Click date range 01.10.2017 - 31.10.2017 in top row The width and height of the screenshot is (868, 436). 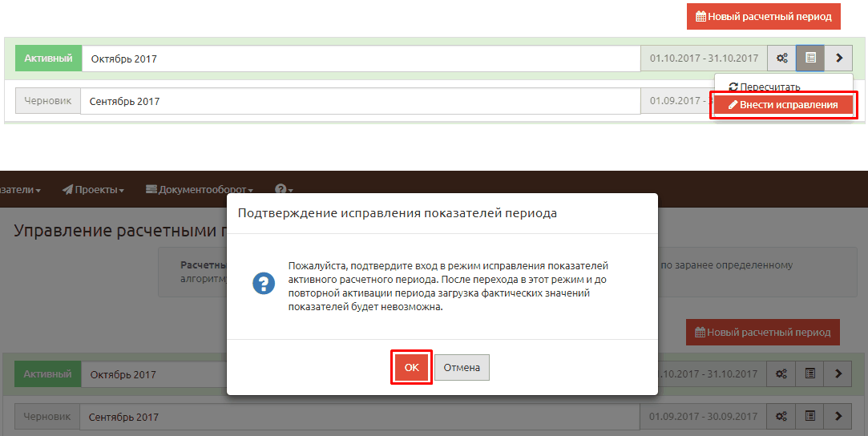[x=704, y=58]
